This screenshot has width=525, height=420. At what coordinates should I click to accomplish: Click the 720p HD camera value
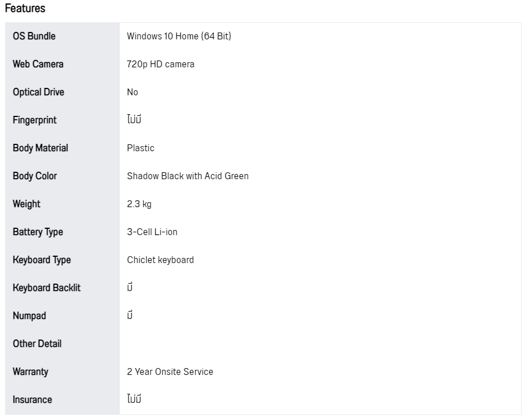point(161,64)
